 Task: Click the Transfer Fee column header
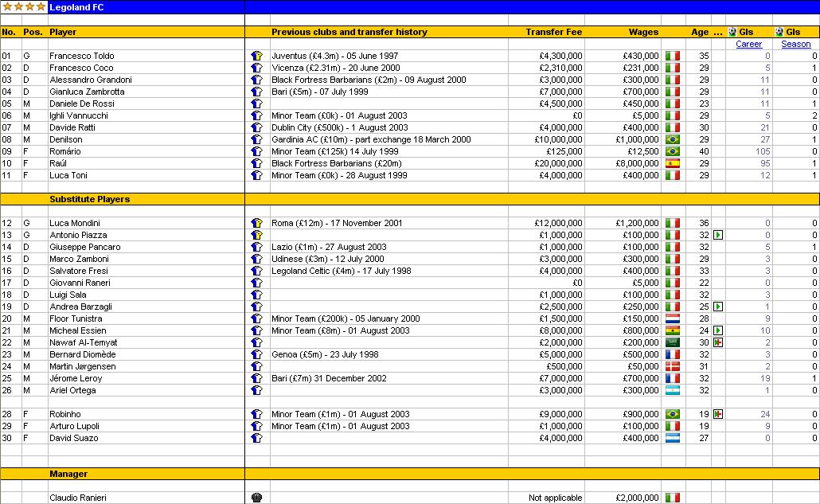tap(554, 32)
